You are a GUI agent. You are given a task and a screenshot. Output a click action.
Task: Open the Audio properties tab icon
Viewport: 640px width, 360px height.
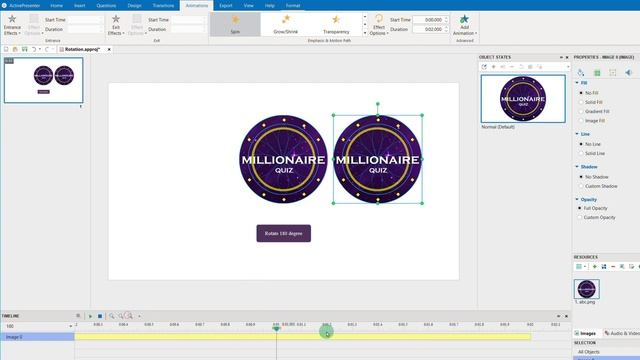(x=629, y=73)
